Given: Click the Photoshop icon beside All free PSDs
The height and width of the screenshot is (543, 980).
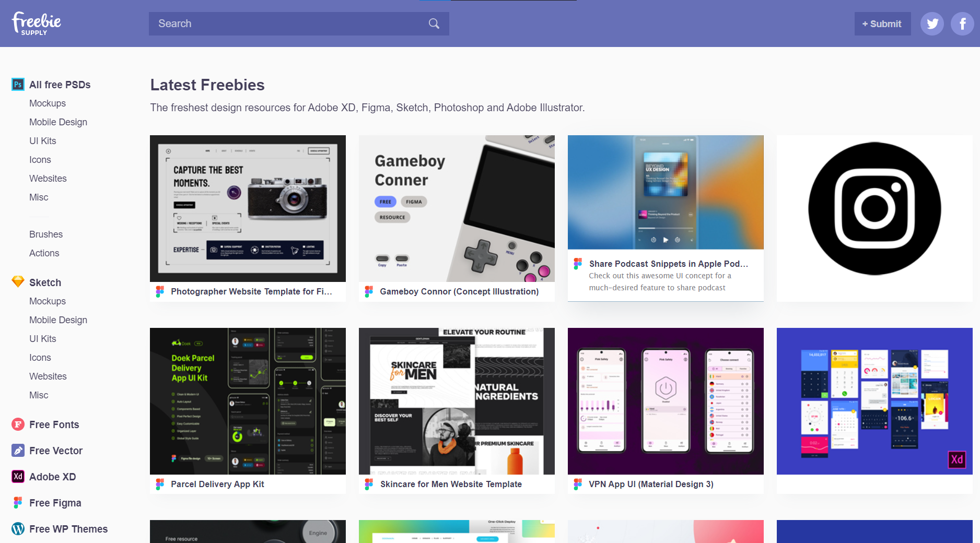Looking at the screenshot, I should tap(18, 84).
